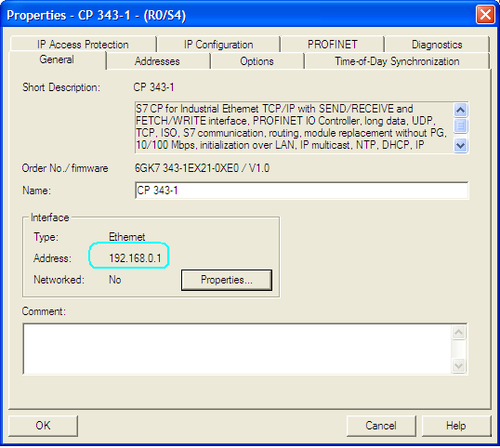The image size is (500, 448).
Task: Open the Help button
Action: (456, 426)
